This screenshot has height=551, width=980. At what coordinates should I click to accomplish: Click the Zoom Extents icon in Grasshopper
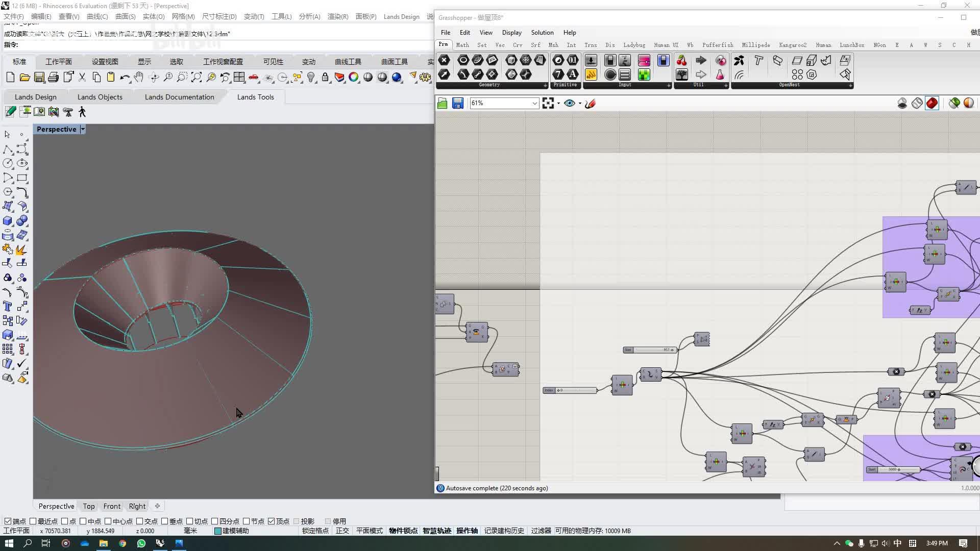[548, 104]
